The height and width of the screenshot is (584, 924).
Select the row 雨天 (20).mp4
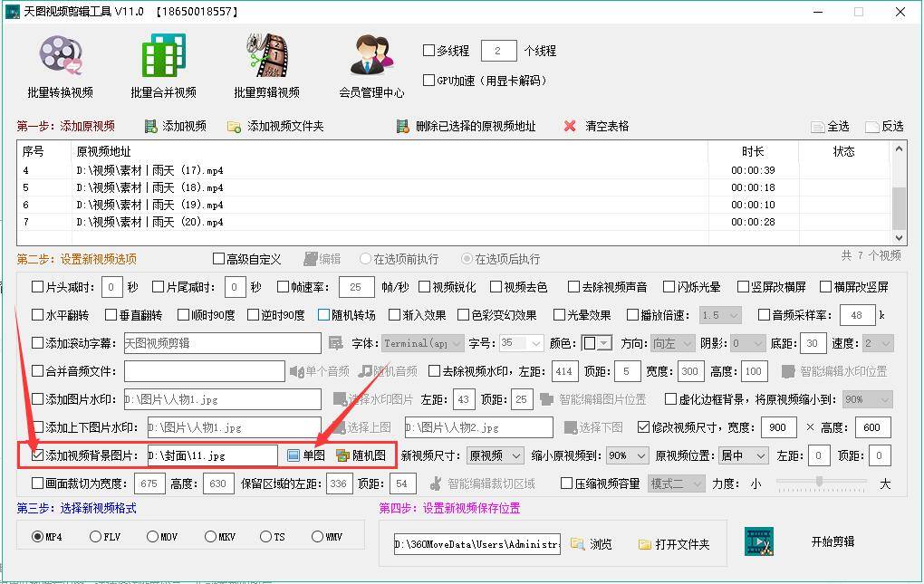tap(454, 222)
